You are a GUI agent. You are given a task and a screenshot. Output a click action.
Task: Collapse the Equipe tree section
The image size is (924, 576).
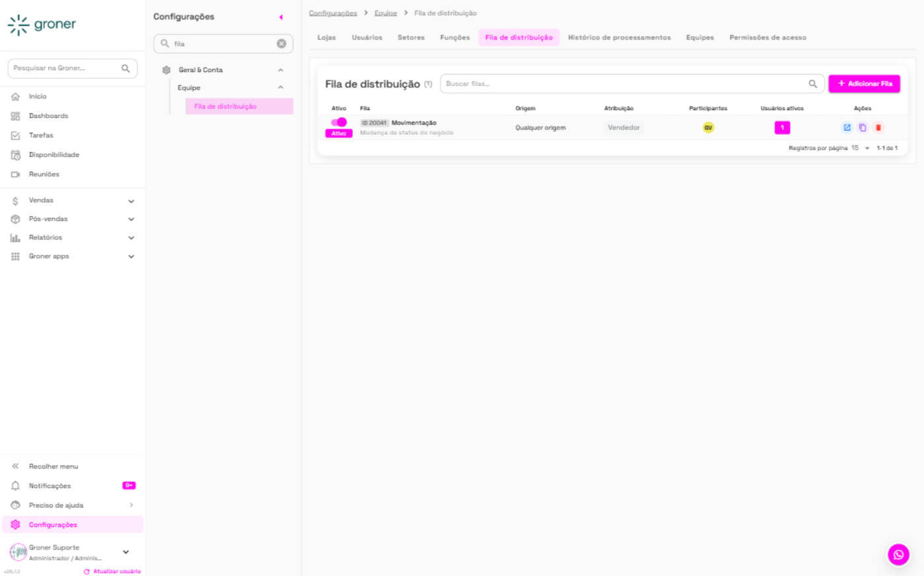coord(280,87)
